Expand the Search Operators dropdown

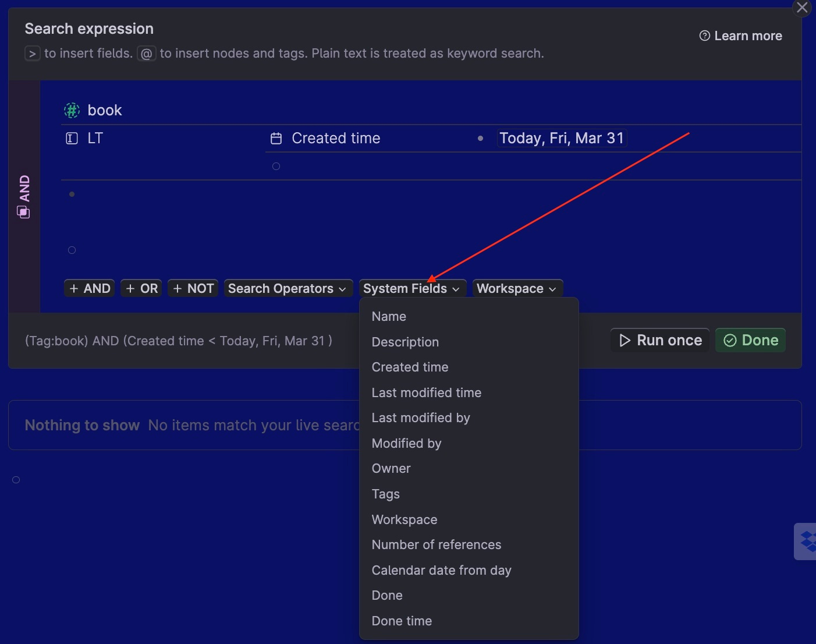coord(288,288)
